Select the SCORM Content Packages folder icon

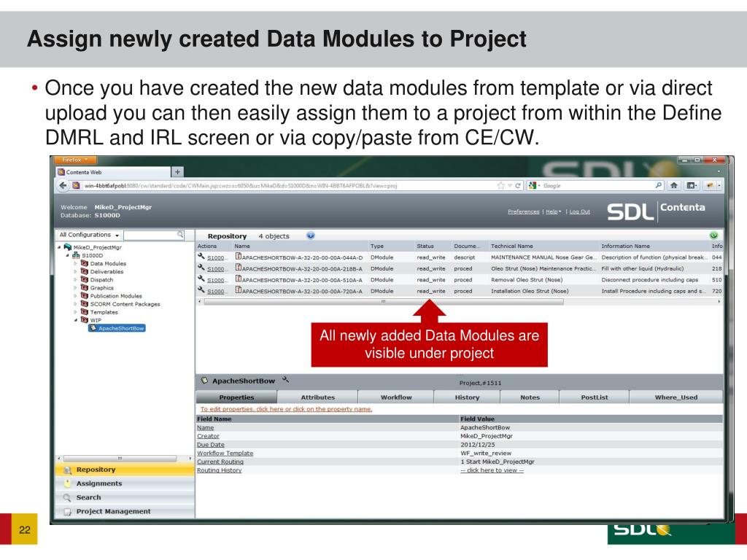point(85,304)
